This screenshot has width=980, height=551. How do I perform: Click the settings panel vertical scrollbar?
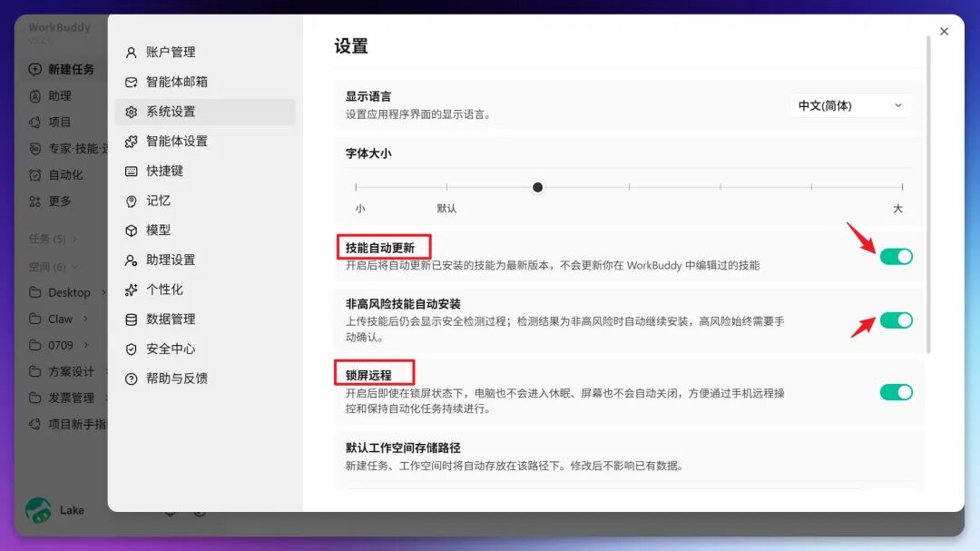928,194
